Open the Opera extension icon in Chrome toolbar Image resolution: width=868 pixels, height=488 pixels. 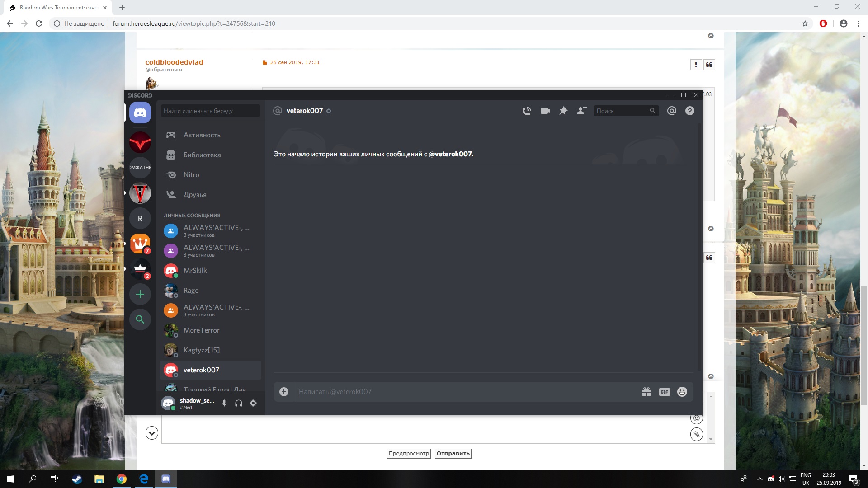pyautogui.click(x=823, y=23)
